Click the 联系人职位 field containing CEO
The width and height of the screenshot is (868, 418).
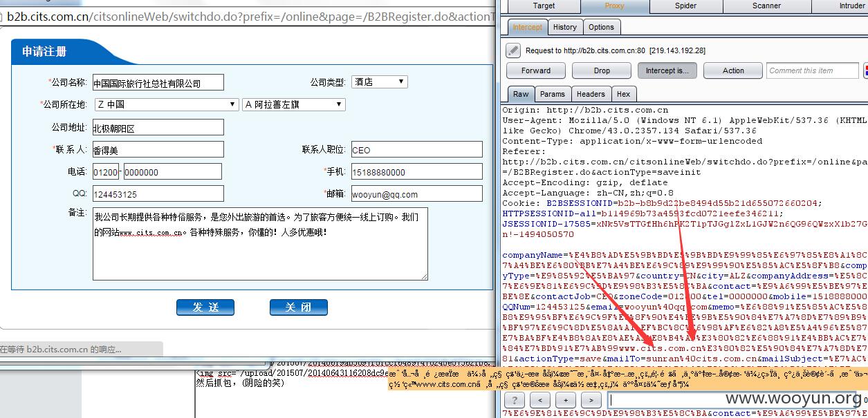click(416, 149)
